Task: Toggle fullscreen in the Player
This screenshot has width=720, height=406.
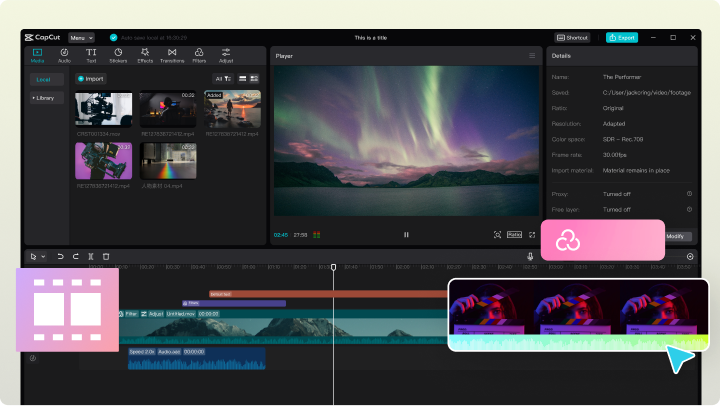Action: point(532,235)
